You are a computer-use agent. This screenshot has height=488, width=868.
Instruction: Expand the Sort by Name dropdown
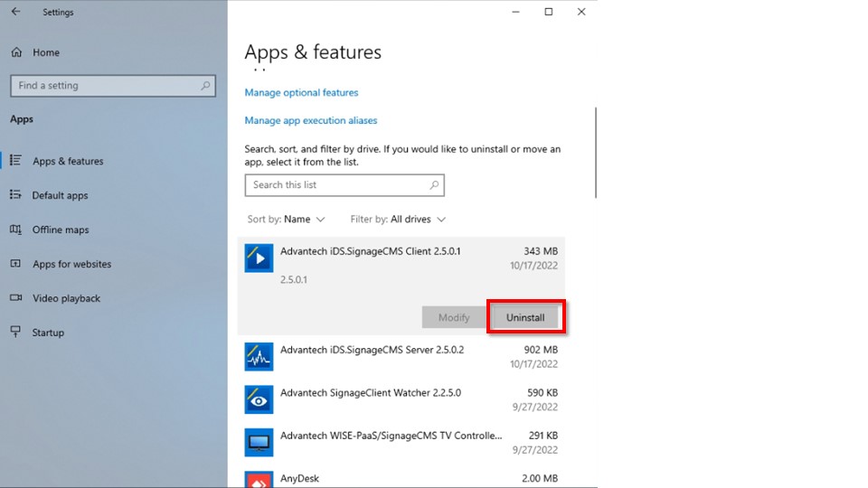click(304, 220)
